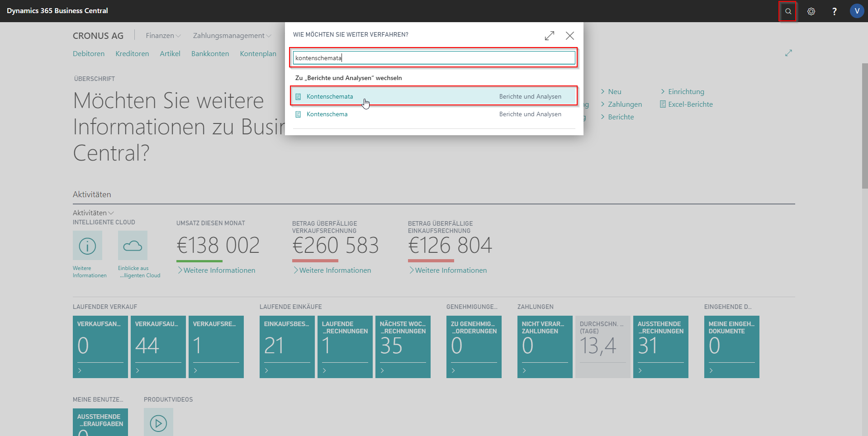Viewport: 868px width, 436px height.
Task: Click the search text input field
Action: click(434, 58)
